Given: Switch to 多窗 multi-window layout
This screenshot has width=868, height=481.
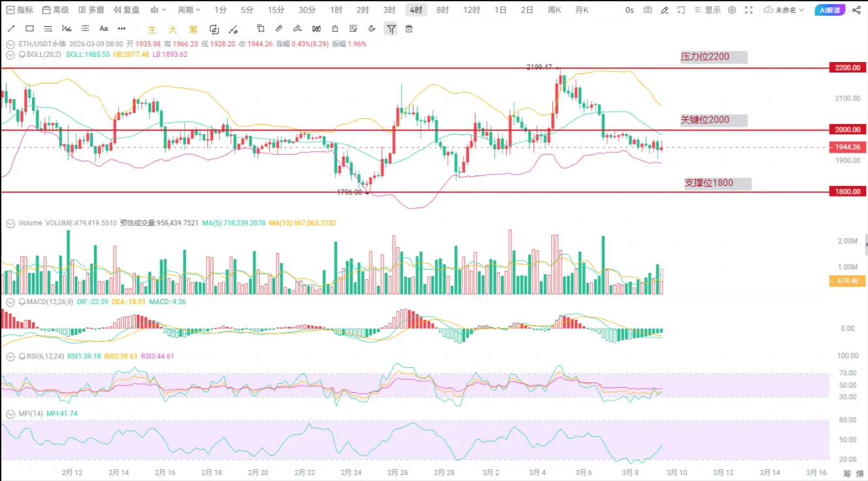Looking at the screenshot, I should [91, 10].
